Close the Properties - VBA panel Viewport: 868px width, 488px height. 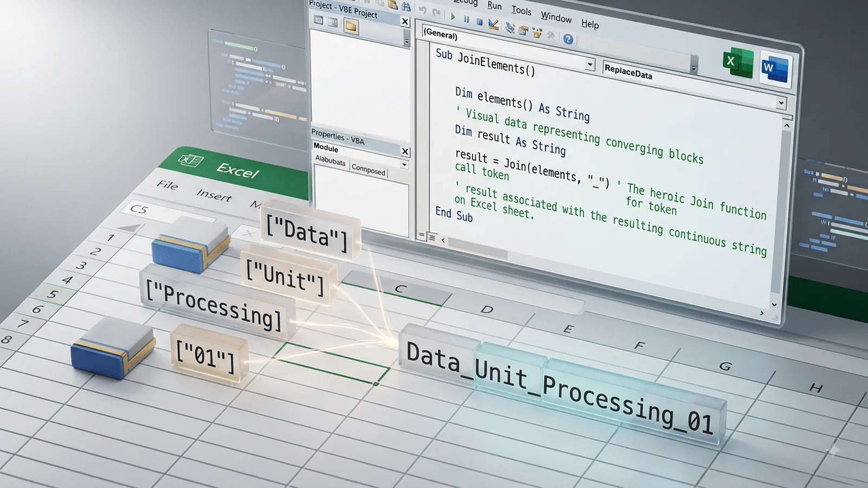click(405, 151)
